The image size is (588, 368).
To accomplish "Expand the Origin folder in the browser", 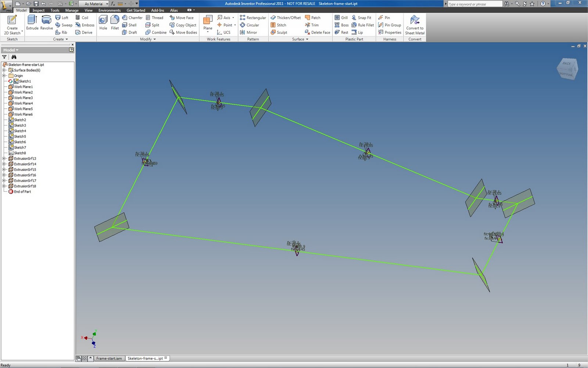I will [4, 75].
